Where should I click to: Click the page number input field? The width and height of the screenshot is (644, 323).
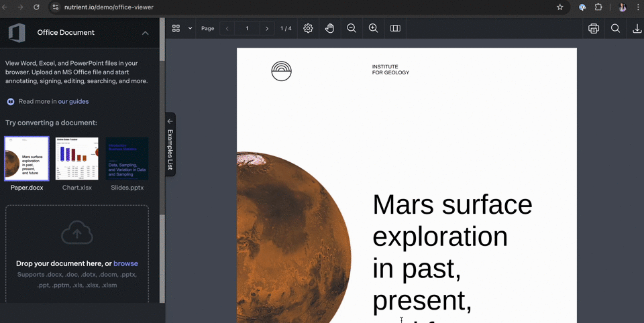tap(248, 28)
